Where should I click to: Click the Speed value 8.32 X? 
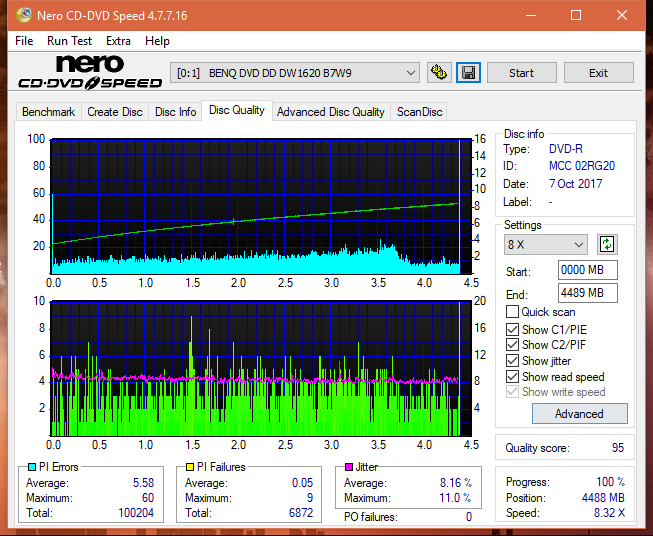[x=609, y=513]
